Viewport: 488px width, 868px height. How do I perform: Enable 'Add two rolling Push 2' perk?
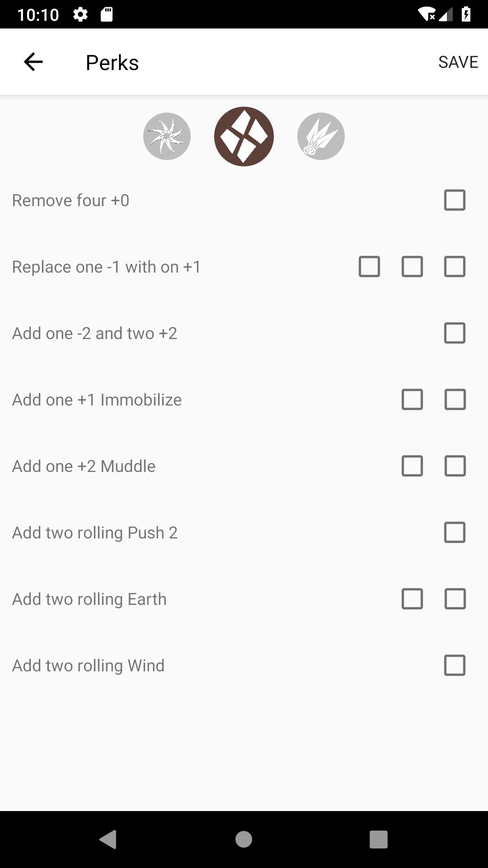[x=455, y=533]
